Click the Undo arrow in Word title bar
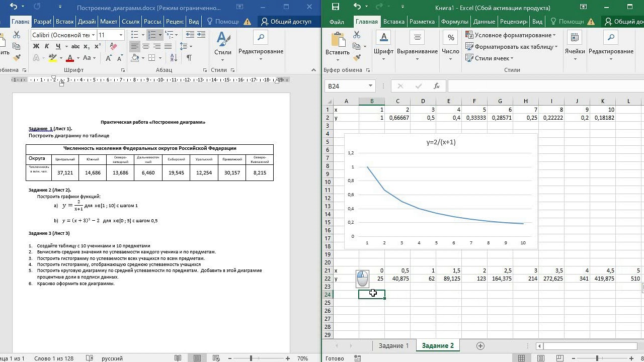This screenshot has height=362, width=644. 14,7
